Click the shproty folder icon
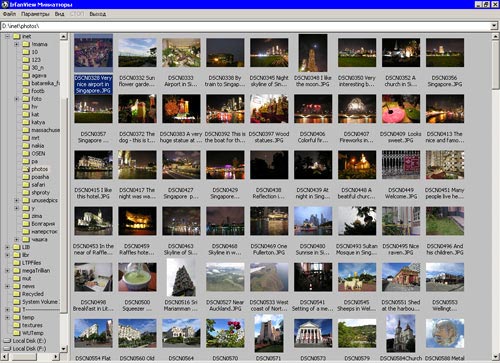The image size is (500, 363). tap(26, 192)
